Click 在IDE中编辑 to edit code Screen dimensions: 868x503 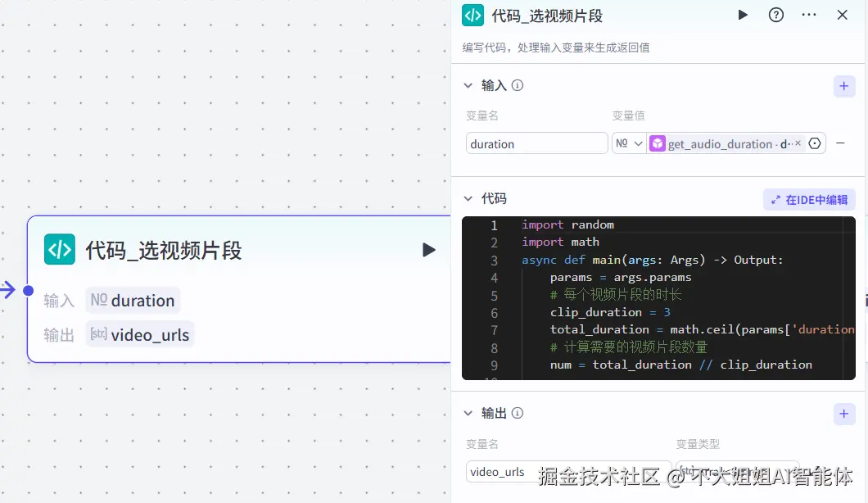[x=809, y=199]
